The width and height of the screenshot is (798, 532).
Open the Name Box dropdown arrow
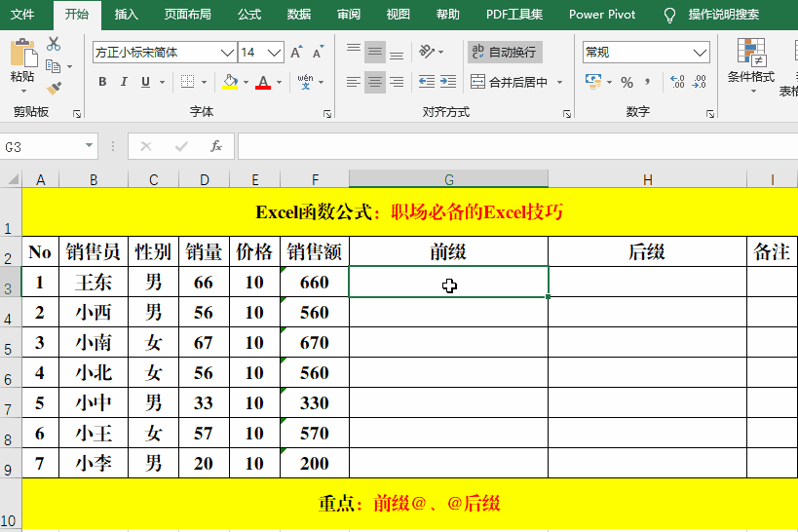coord(89,145)
